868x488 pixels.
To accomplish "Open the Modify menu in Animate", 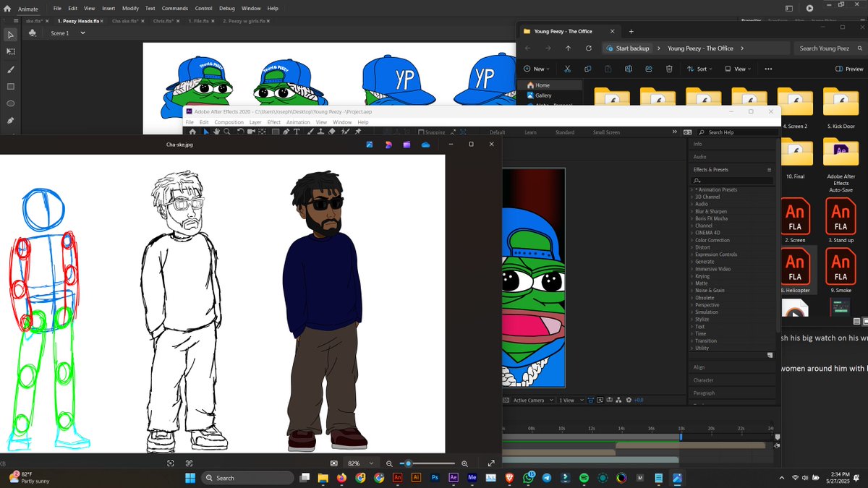I will click(x=130, y=8).
